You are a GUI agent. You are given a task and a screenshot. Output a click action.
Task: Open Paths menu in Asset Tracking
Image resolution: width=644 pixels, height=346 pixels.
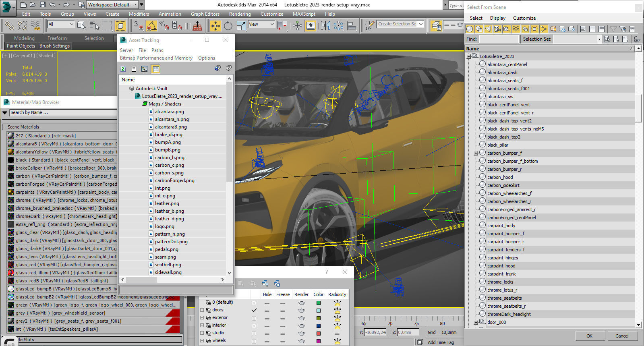tap(157, 50)
